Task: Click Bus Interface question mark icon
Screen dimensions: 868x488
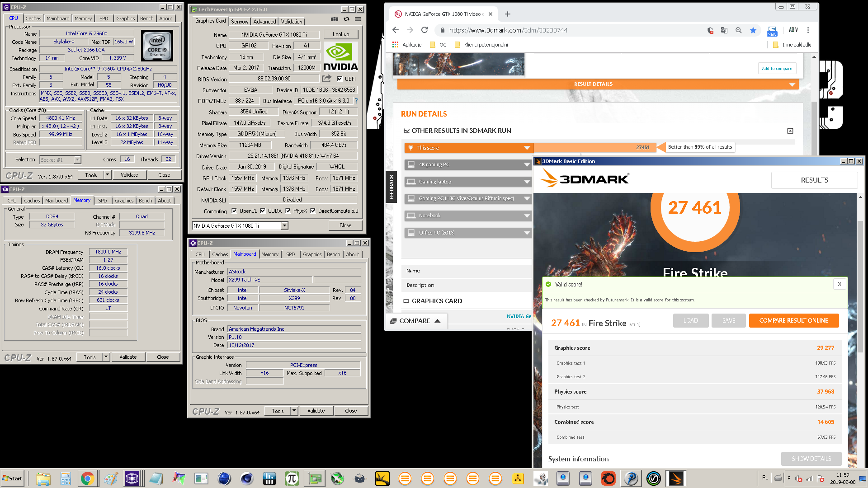Action: (x=356, y=101)
